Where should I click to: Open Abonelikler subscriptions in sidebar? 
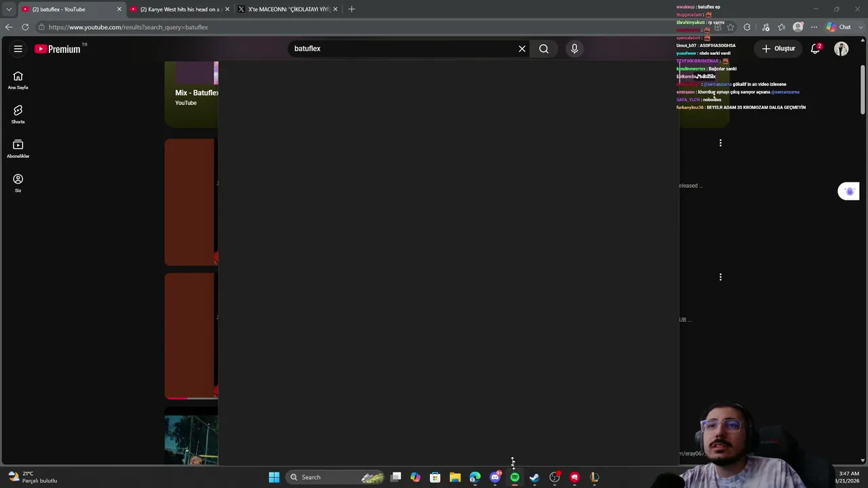(18, 148)
